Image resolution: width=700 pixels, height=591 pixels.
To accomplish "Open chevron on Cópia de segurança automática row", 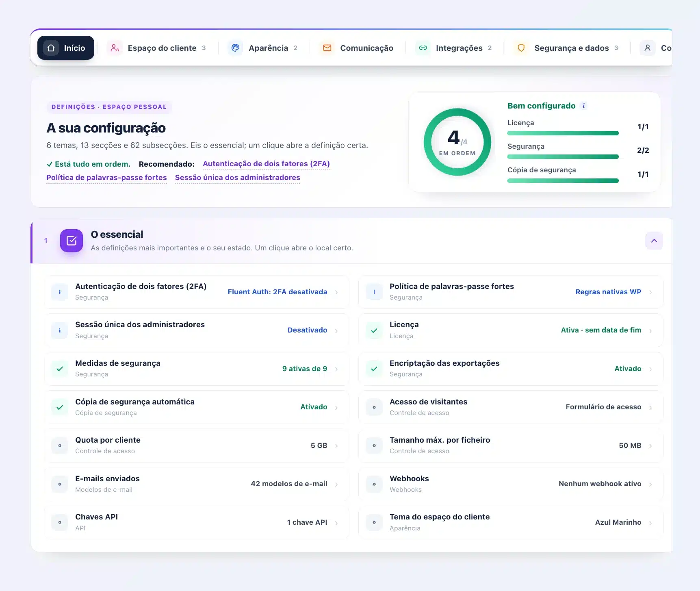I will 336,408.
